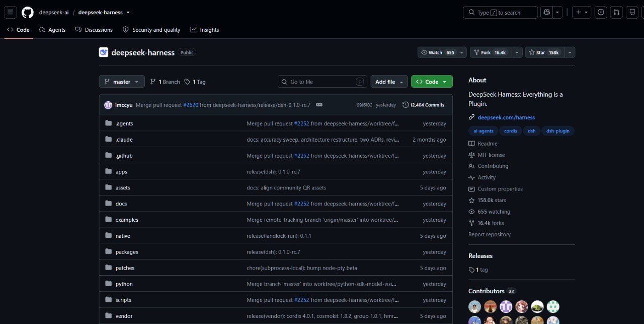Open the Contributing link
Screen dimensions: 644x324
489,166
